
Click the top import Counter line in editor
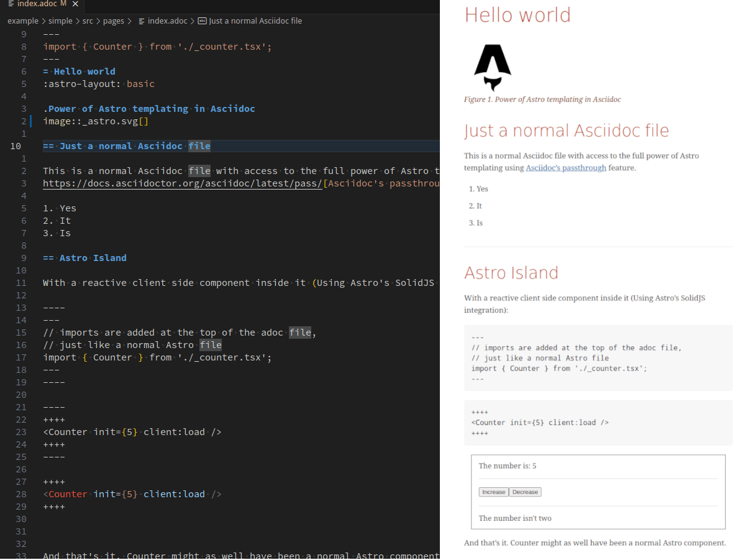point(157,47)
